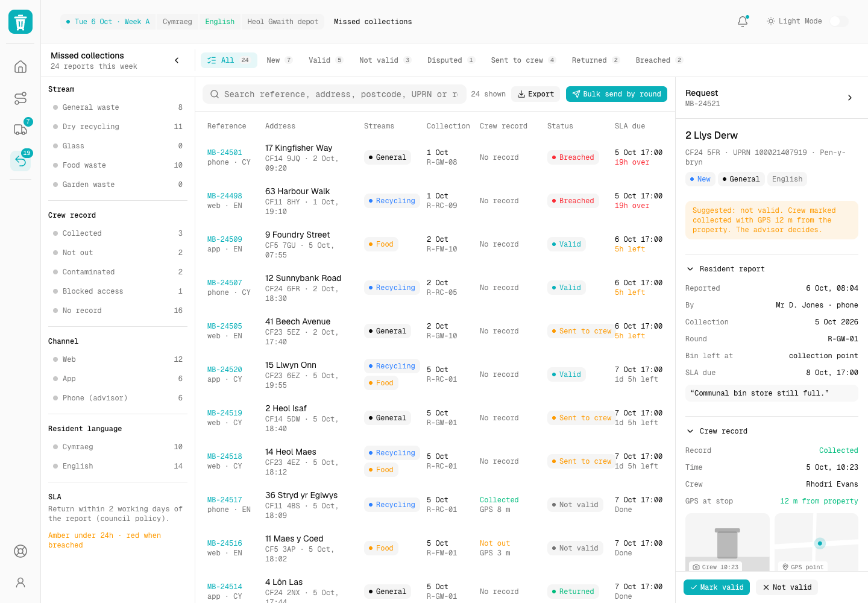The height and width of the screenshot is (603, 868).
Task: Switch language to Cymraeg
Action: [177, 22]
